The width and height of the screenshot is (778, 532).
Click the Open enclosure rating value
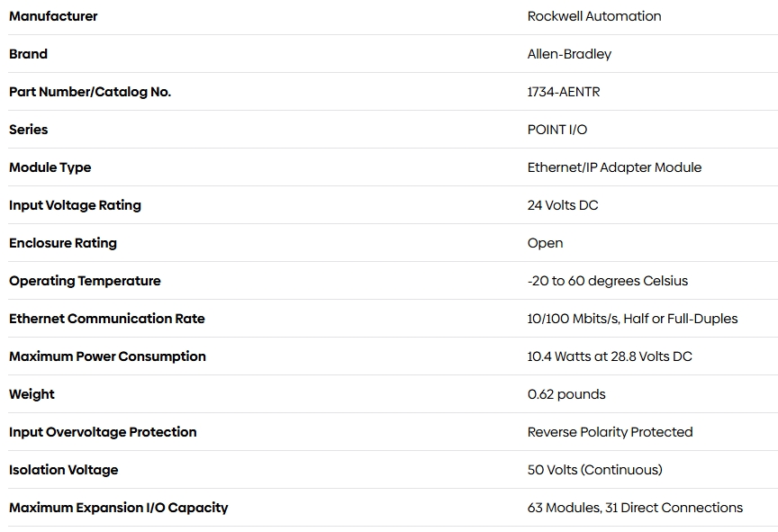pos(545,243)
